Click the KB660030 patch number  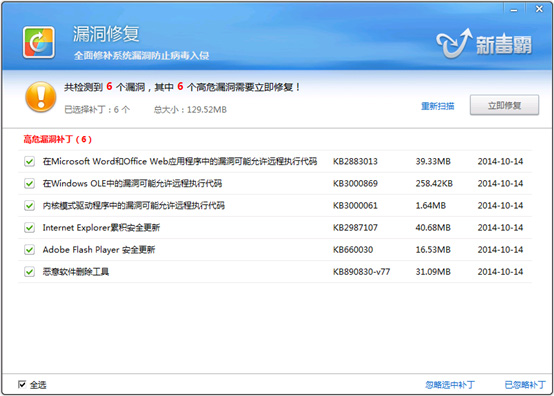(353, 250)
